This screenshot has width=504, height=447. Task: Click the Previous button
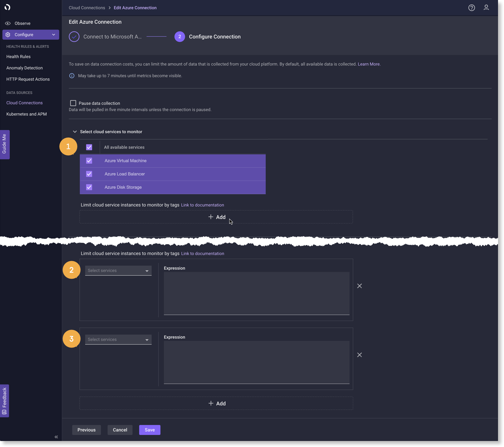click(x=86, y=430)
